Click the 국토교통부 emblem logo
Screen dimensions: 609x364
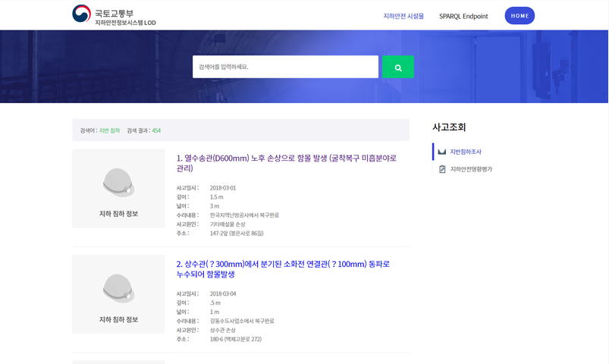point(82,14)
